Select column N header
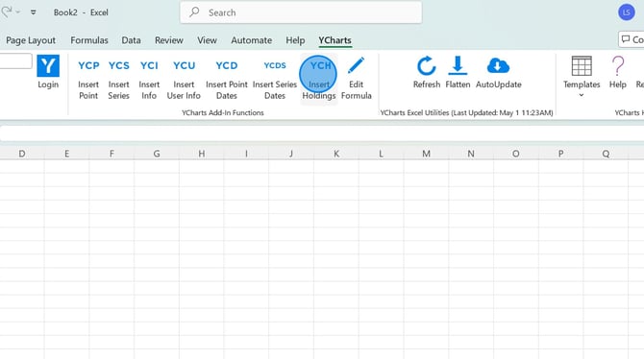Image resolution: width=644 pixels, height=359 pixels. (471, 154)
